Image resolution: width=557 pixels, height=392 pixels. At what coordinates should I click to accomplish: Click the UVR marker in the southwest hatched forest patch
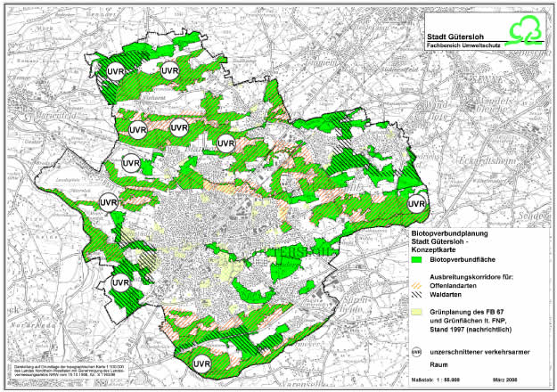tap(120, 282)
